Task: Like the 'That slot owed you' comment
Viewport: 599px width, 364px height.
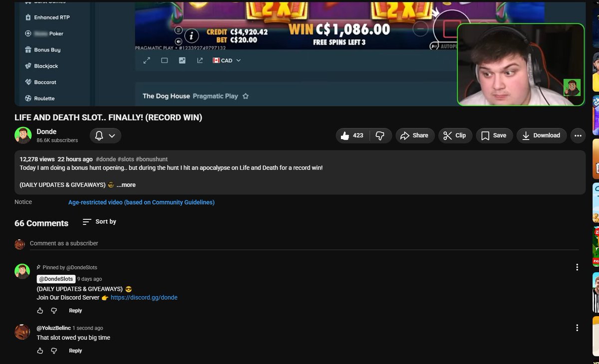Action: 40,351
